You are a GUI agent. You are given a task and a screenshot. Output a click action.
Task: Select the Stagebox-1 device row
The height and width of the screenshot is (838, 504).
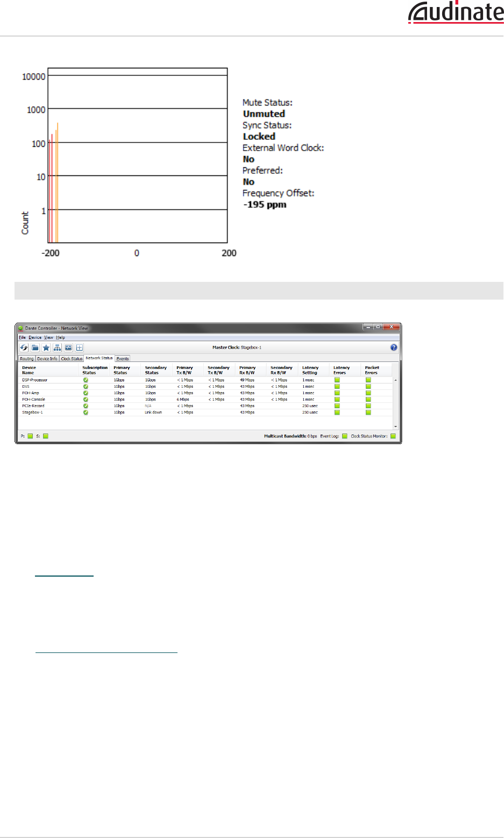tap(205, 412)
